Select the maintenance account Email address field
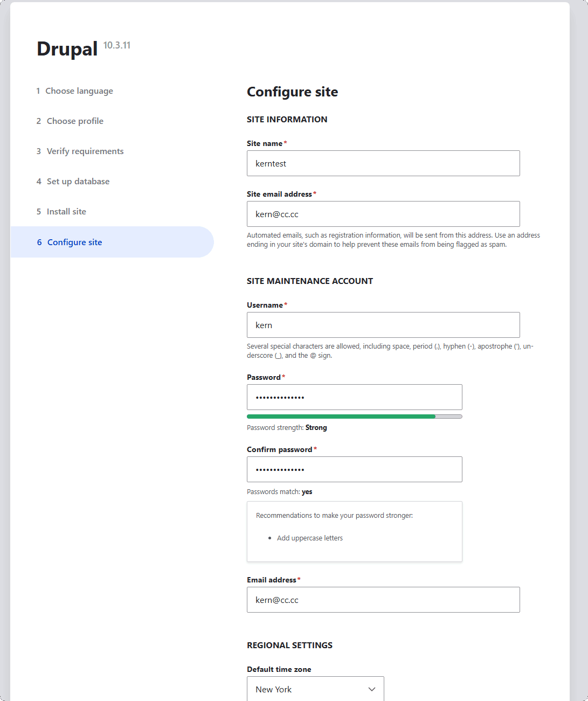588x701 pixels. [x=383, y=600]
